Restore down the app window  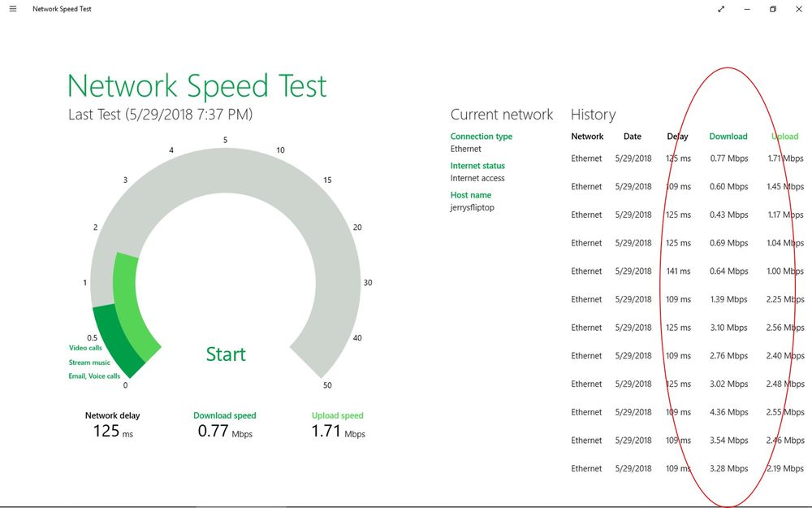773,9
